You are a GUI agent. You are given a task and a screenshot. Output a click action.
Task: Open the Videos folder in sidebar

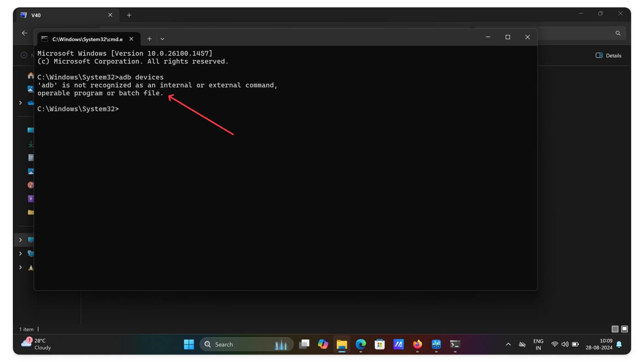30,199
